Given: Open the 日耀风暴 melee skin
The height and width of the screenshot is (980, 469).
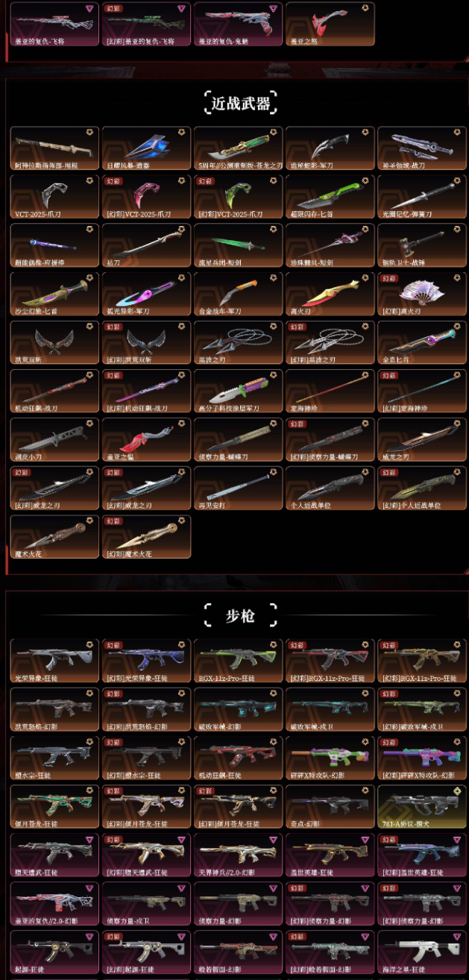Looking at the screenshot, I should [x=146, y=148].
